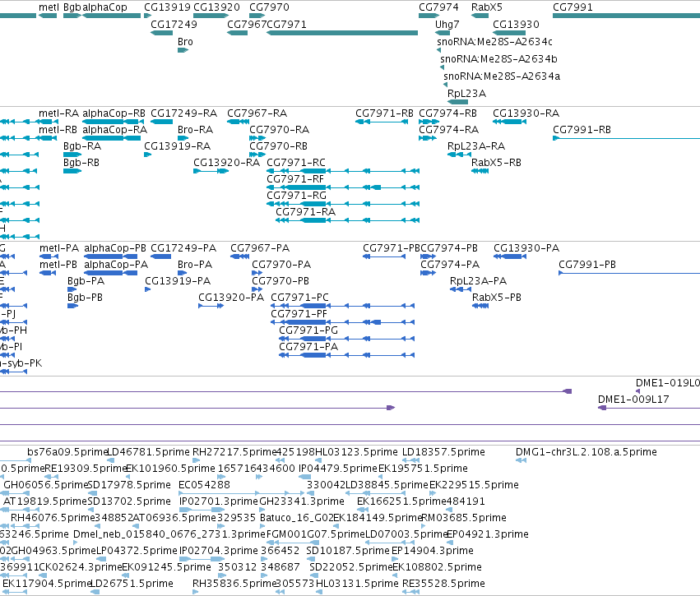The height and width of the screenshot is (596, 700).
Task: Select protein CG7971-PF
Action: pyautogui.click(x=342, y=322)
